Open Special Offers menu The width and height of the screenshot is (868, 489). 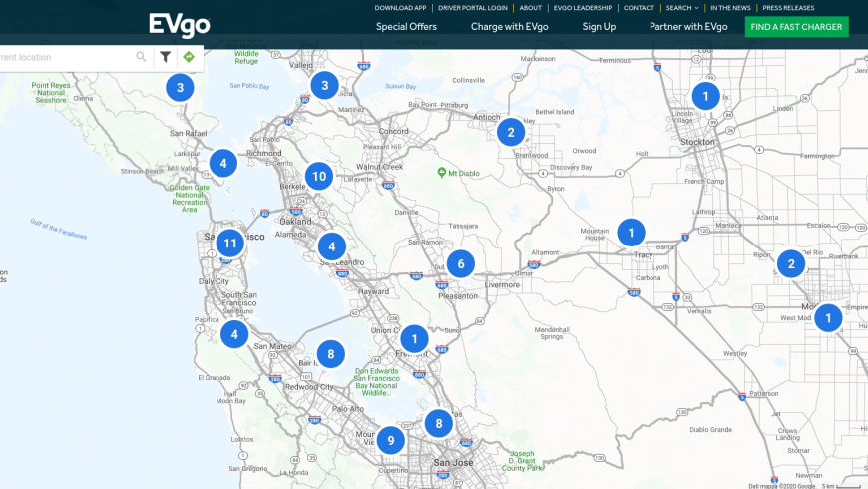click(406, 27)
